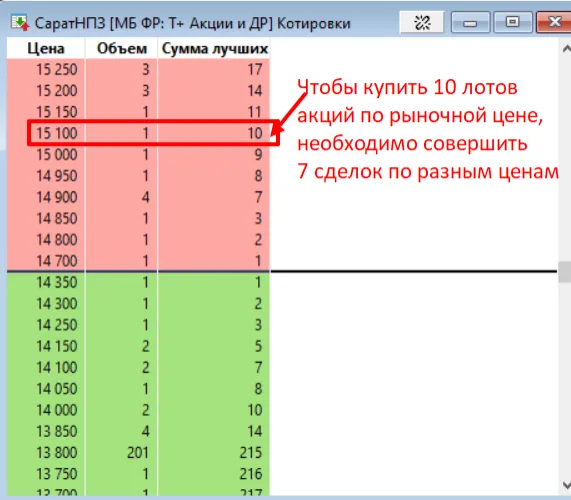Viewport: 571px width, 500px height.
Task: Click the vertical scrollbar thumb
Action: [x=564, y=272]
